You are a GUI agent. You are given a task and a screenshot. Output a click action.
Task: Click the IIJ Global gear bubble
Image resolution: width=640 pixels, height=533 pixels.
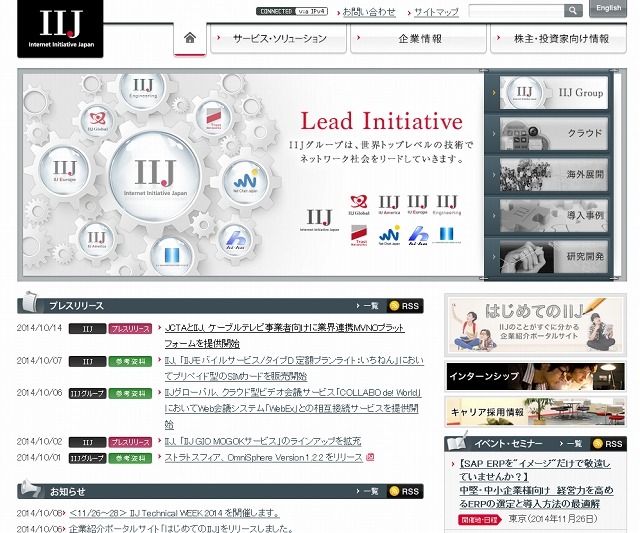point(98,121)
